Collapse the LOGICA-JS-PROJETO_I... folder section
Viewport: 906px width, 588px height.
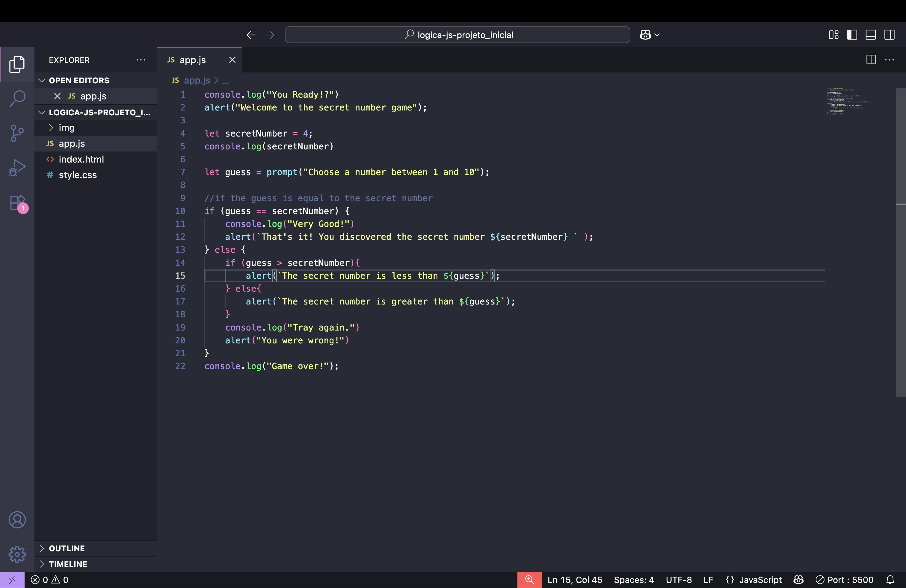[96, 112]
